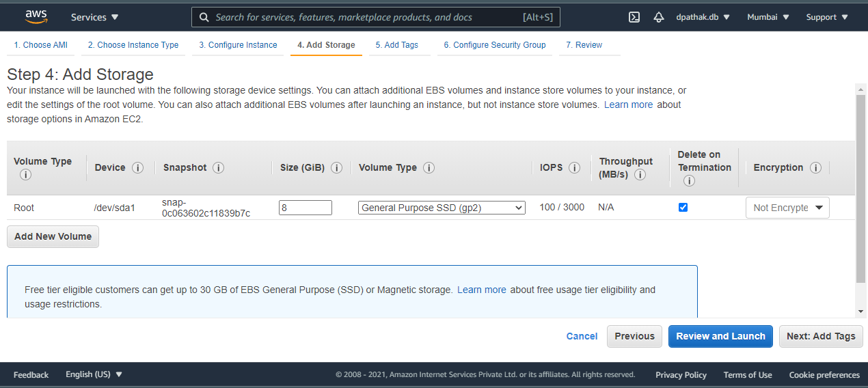The height and width of the screenshot is (388, 868).
Task: Click the info icon beside Size (GiB)
Action: [x=336, y=167]
